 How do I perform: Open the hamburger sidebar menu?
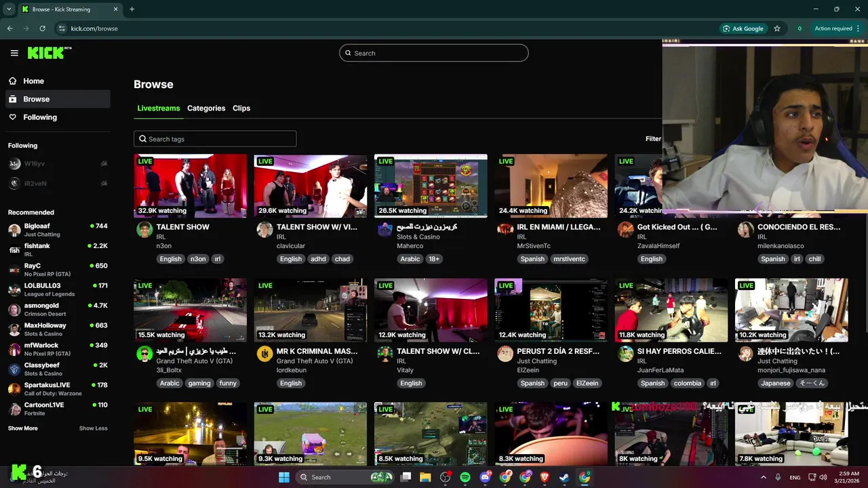coord(14,53)
